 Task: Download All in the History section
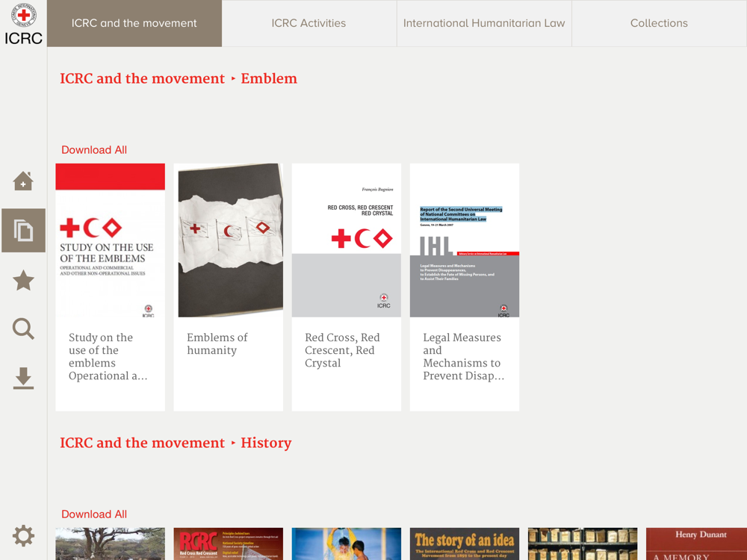(x=94, y=514)
